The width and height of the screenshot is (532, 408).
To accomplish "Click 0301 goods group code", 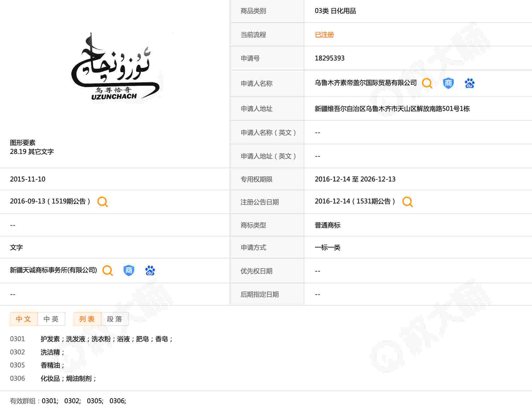I will [x=18, y=339].
